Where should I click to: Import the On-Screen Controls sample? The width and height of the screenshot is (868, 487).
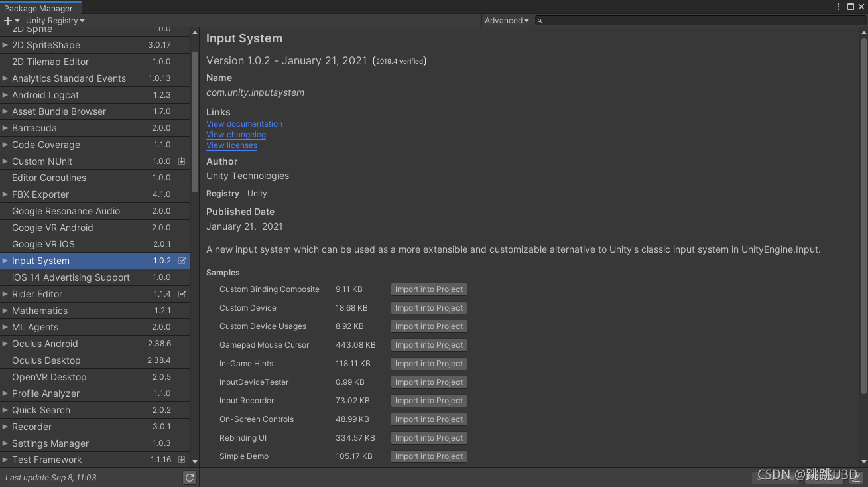pyautogui.click(x=429, y=419)
